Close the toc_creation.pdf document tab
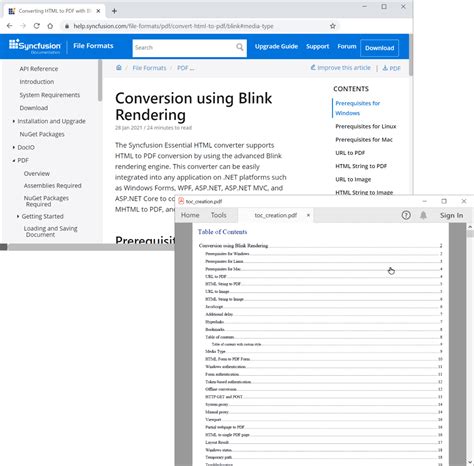The width and height of the screenshot is (474, 466). click(308, 215)
